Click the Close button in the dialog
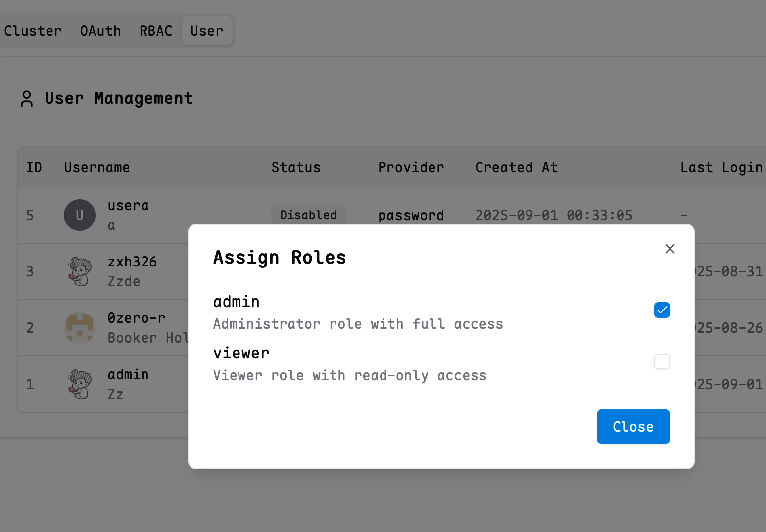Screen dimensions: 766x532 click(x=633, y=427)
